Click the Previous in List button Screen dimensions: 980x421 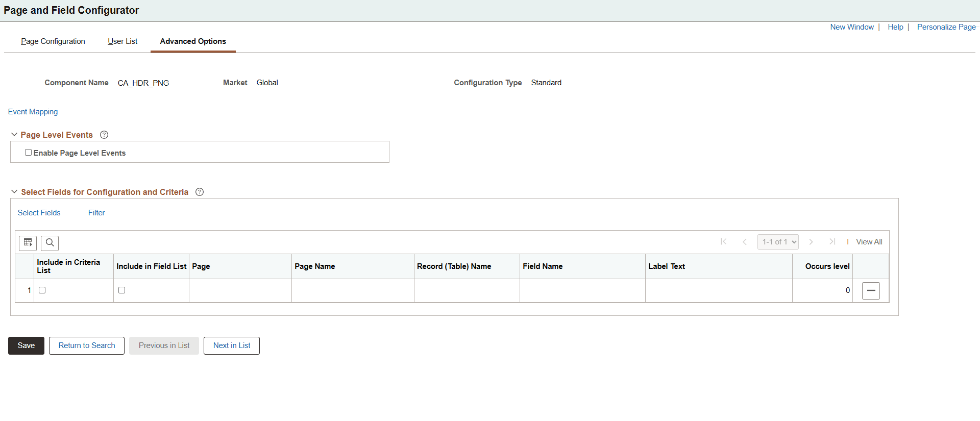coord(164,345)
